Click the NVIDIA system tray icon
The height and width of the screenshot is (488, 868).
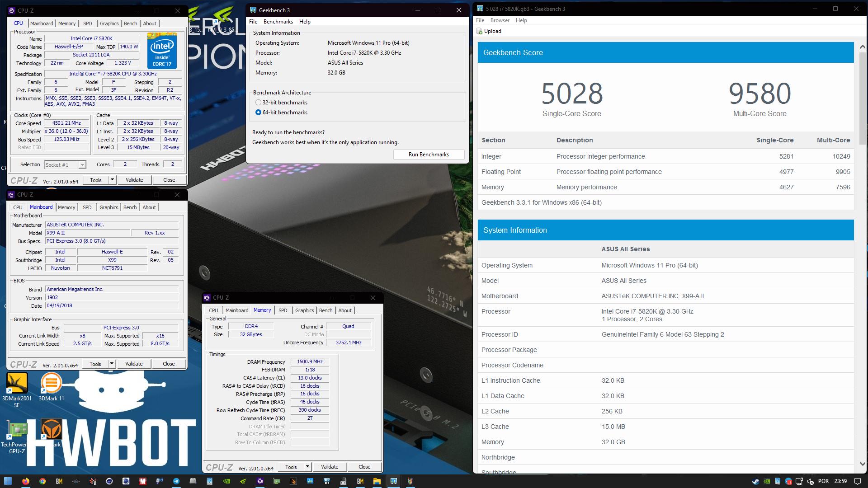tap(767, 481)
